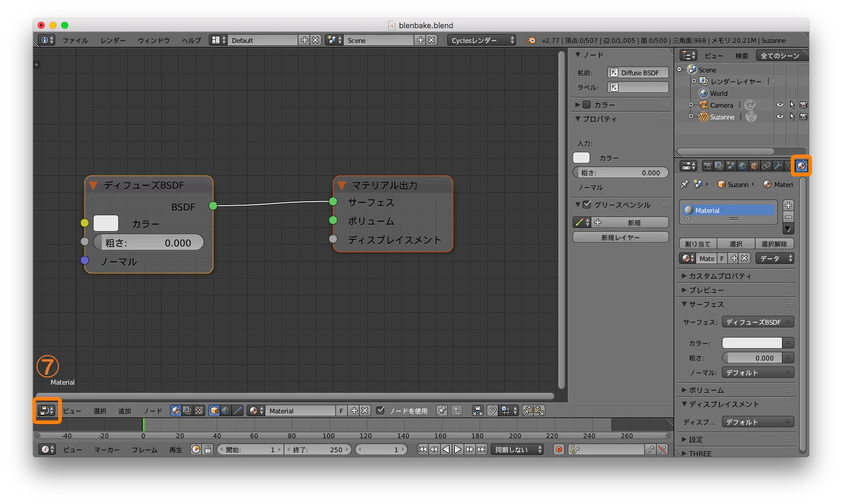Open the Constraints chain-link tab

coord(766,166)
